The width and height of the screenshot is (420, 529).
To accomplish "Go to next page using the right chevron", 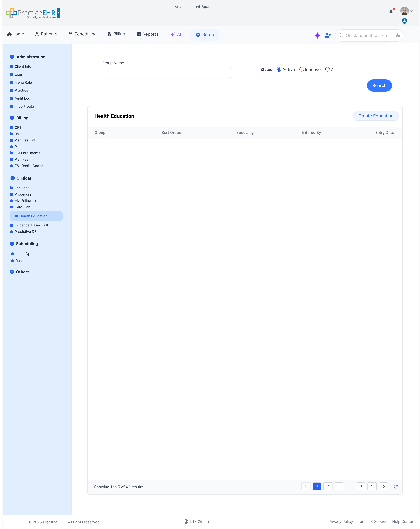I will [x=384, y=486].
